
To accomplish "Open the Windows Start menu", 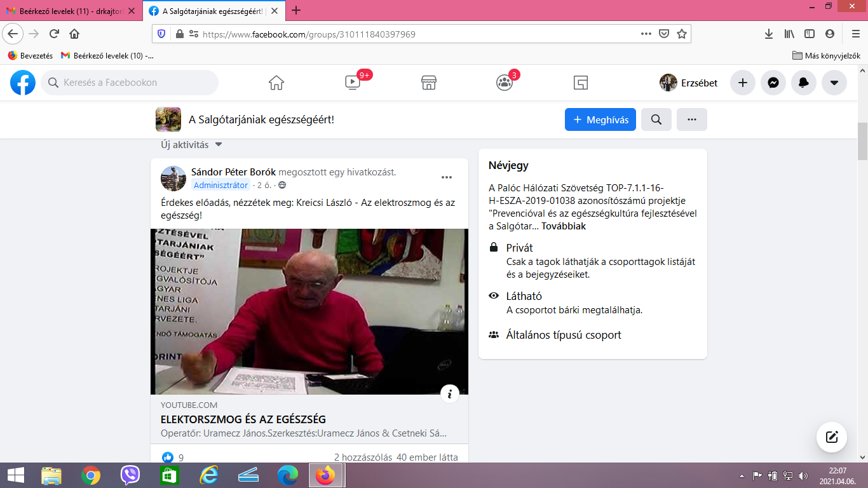I will click(x=15, y=475).
